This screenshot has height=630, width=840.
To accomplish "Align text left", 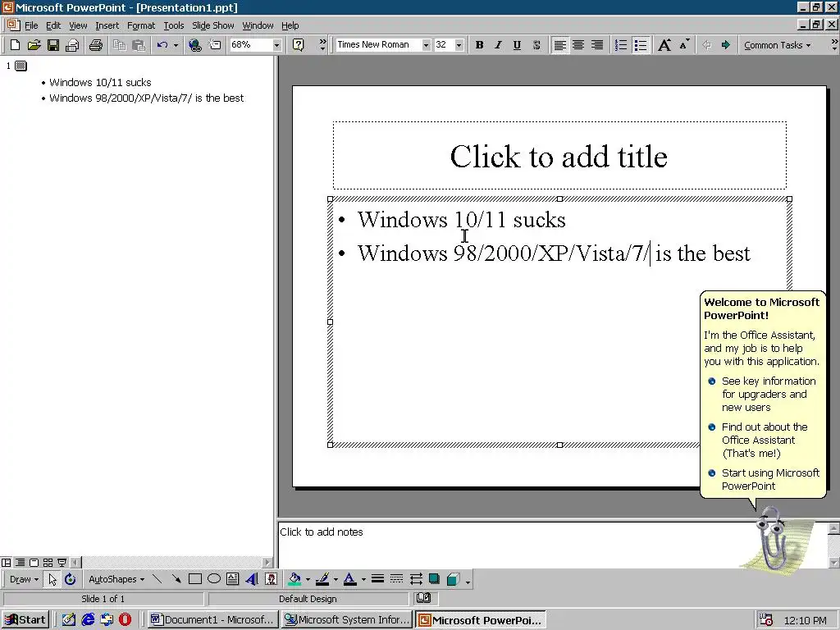I will [x=559, y=45].
